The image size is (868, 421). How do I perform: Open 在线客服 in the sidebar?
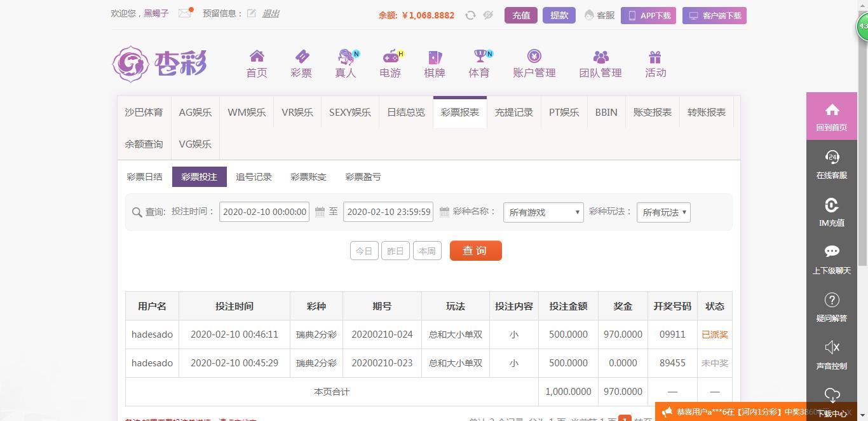pos(831,164)
